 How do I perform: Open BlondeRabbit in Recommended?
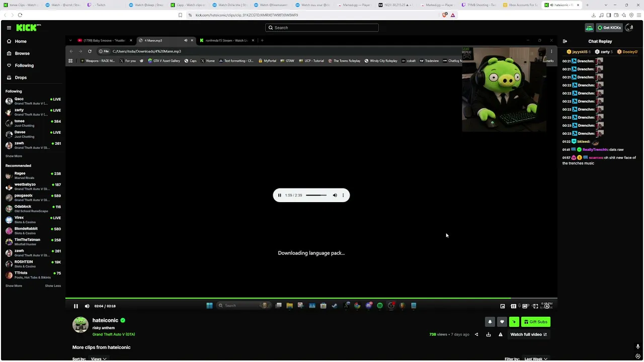coord(33,231)
